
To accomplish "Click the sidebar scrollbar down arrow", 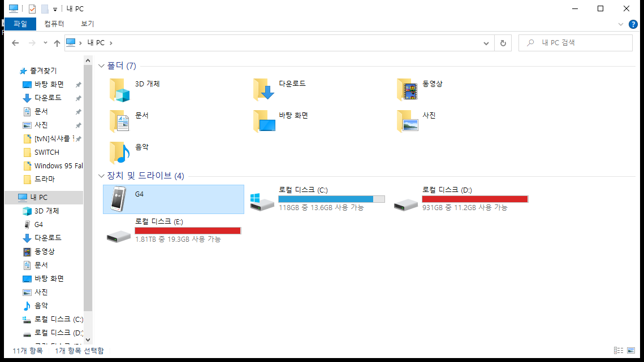I will [88, 340].
